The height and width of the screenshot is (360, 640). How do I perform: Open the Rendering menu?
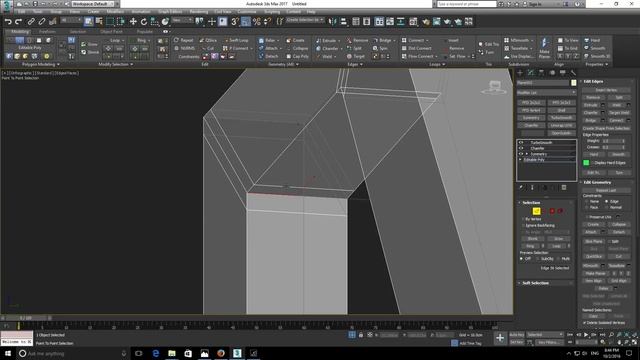pyautogui.click(x=198, y=12)
